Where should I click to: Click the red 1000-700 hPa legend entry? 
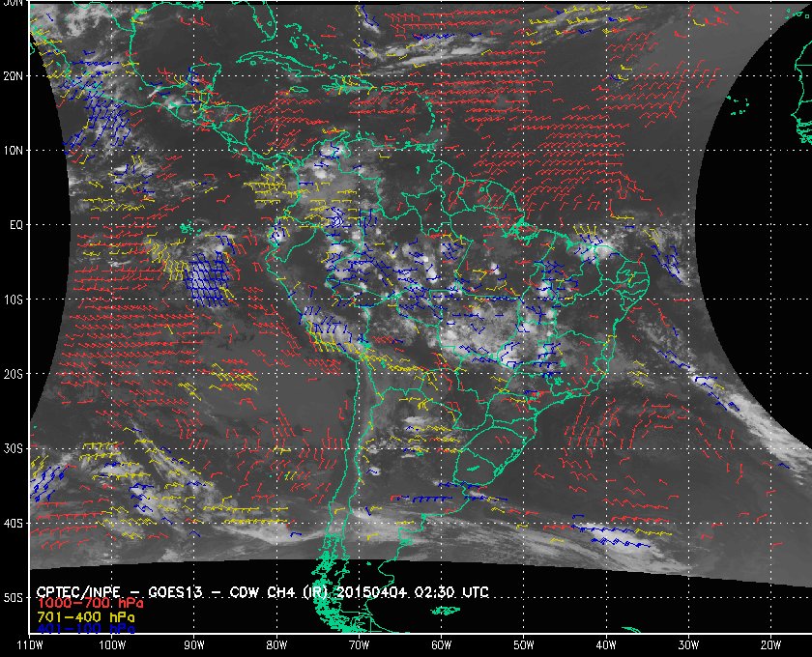coord(83,603)
